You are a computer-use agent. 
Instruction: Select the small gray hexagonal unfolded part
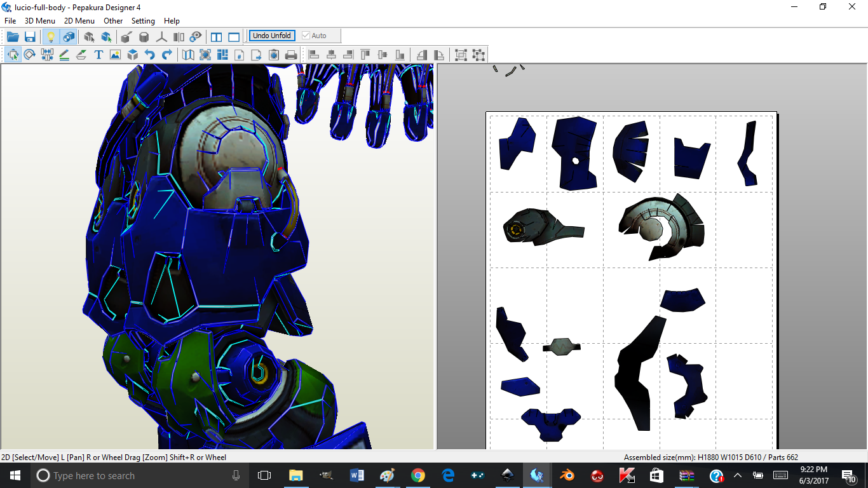coord(562,346)
